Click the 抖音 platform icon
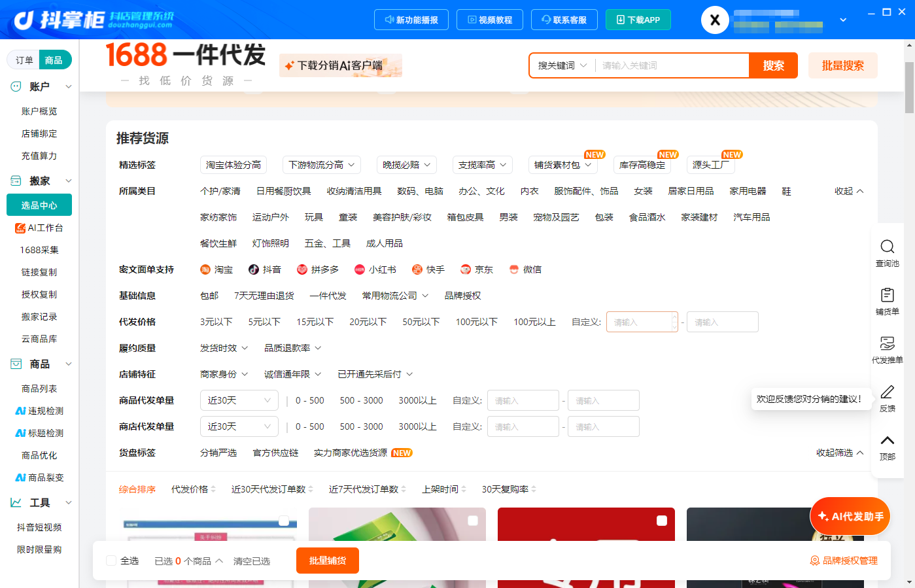 pyautogui.click(x=254, y=269)
